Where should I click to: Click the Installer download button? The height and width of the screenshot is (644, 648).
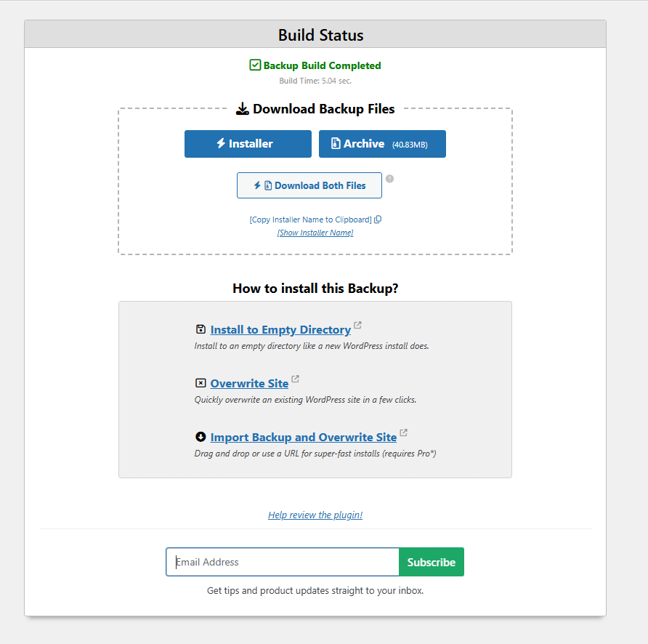point(248,144)
